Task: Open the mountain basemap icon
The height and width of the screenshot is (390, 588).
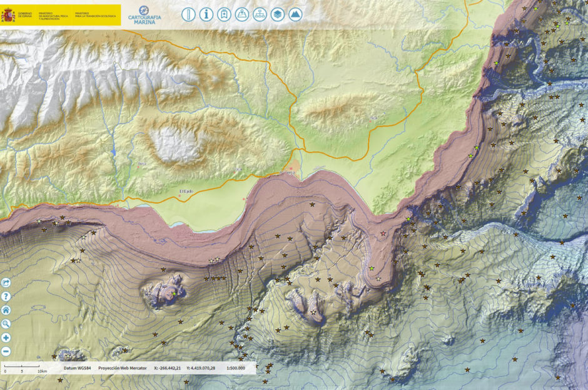Action: [295, 14]
